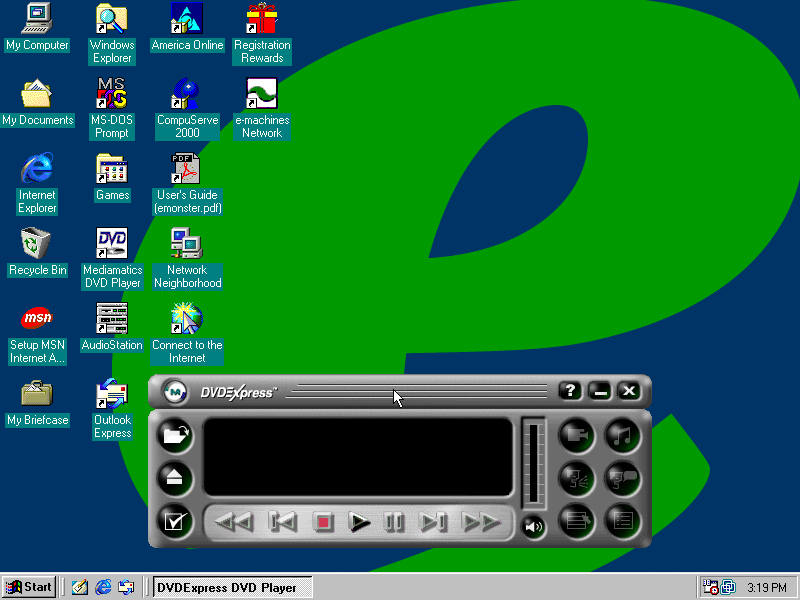Stop playback with the red stop button

323,522
